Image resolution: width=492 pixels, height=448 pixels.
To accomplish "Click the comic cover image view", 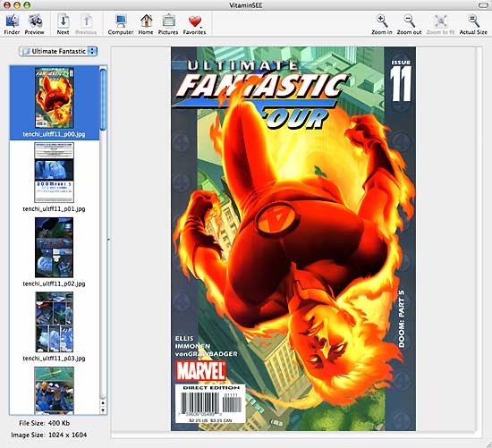I will 293,239.
